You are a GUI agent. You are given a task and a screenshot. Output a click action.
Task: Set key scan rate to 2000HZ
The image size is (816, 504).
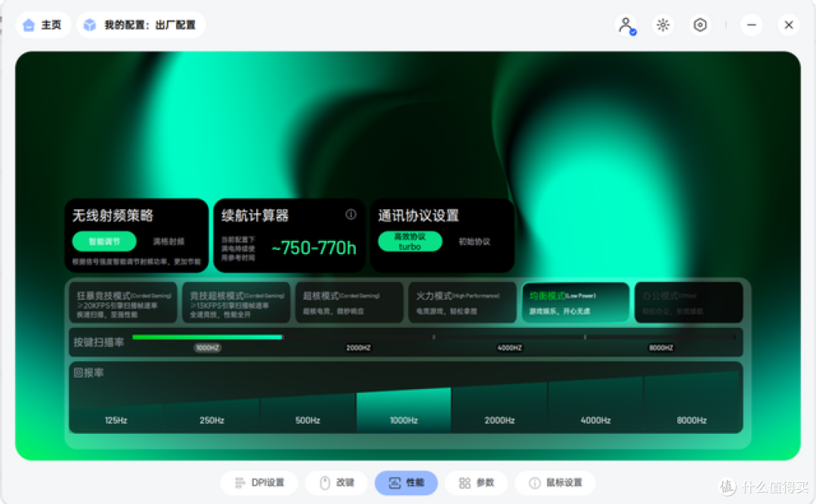[359, 348]
